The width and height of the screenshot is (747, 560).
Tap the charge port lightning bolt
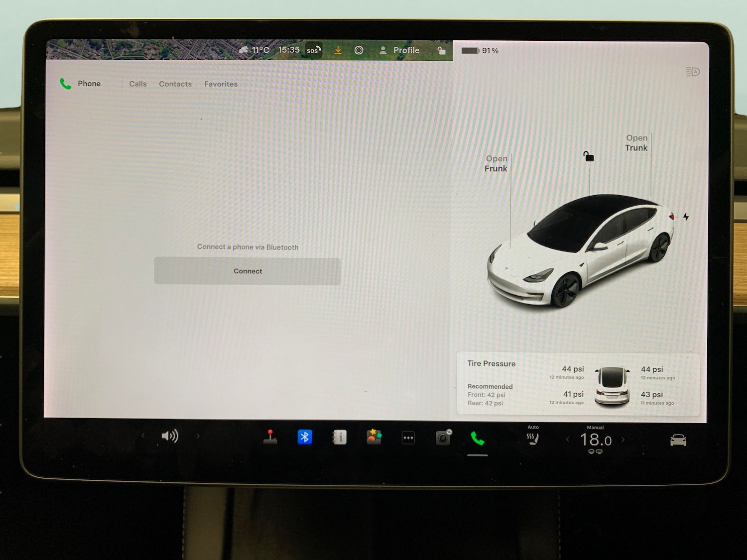point(686,216)
